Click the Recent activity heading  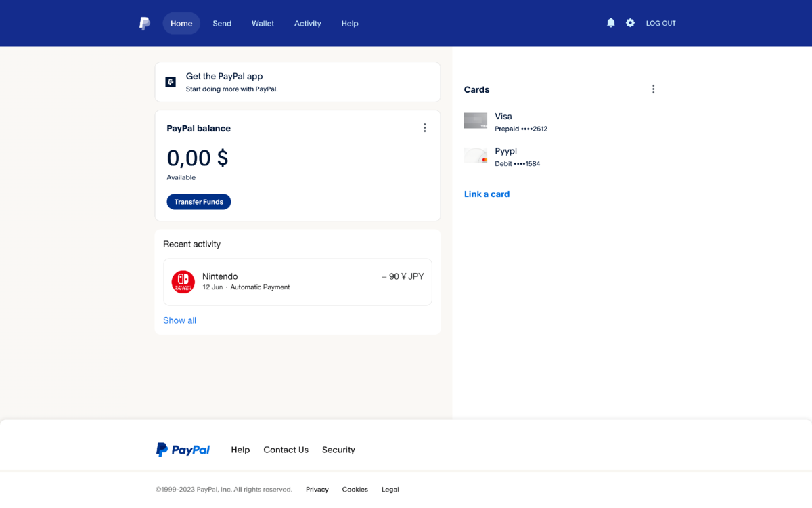192,244
